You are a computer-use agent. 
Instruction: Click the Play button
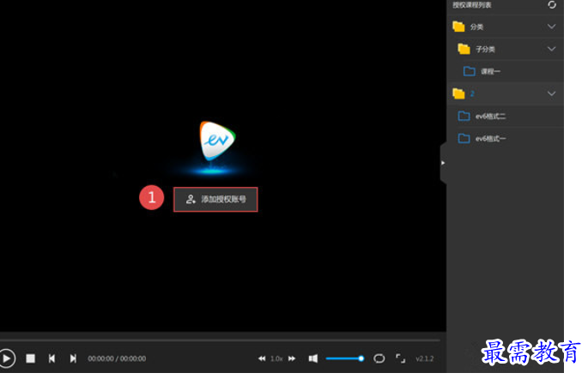tap(6, 358)
